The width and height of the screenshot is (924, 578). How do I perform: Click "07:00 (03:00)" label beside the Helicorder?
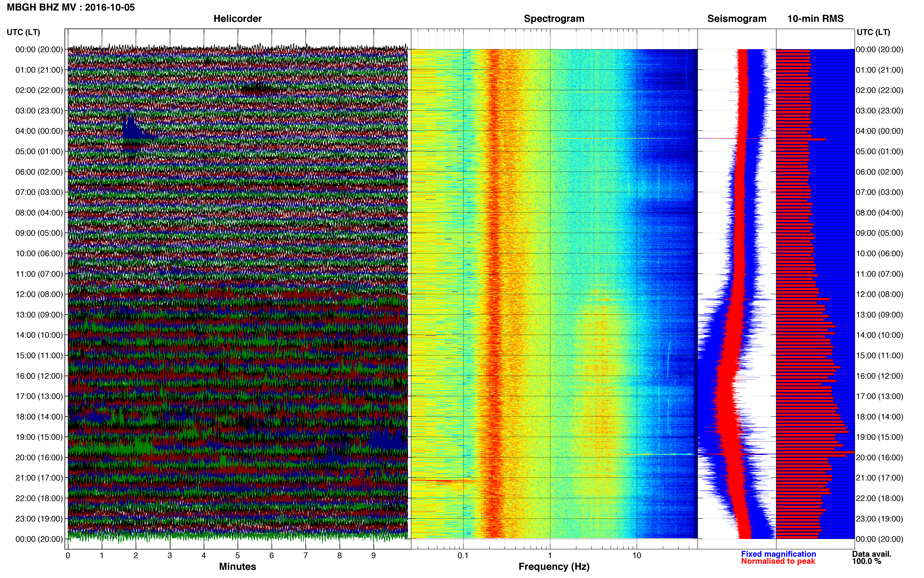39,192
